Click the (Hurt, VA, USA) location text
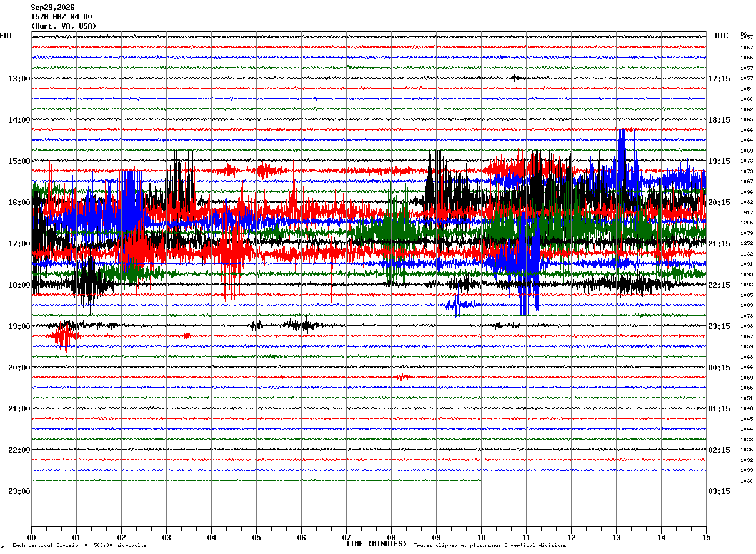 tap(64, 26)
